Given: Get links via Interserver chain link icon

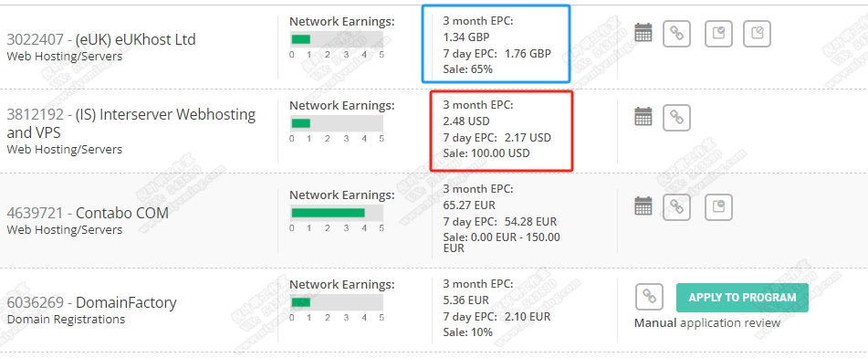Looking at the screenshot, I should point(676,118).
